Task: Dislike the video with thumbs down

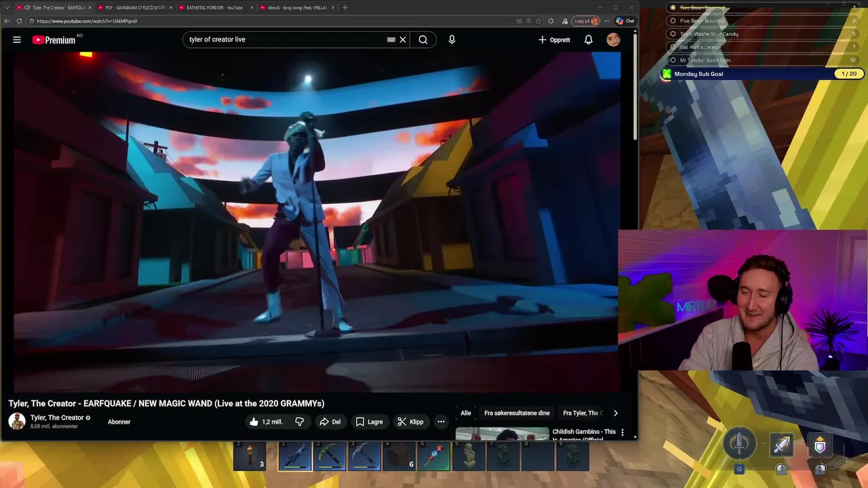Action: tap(299, 422)
